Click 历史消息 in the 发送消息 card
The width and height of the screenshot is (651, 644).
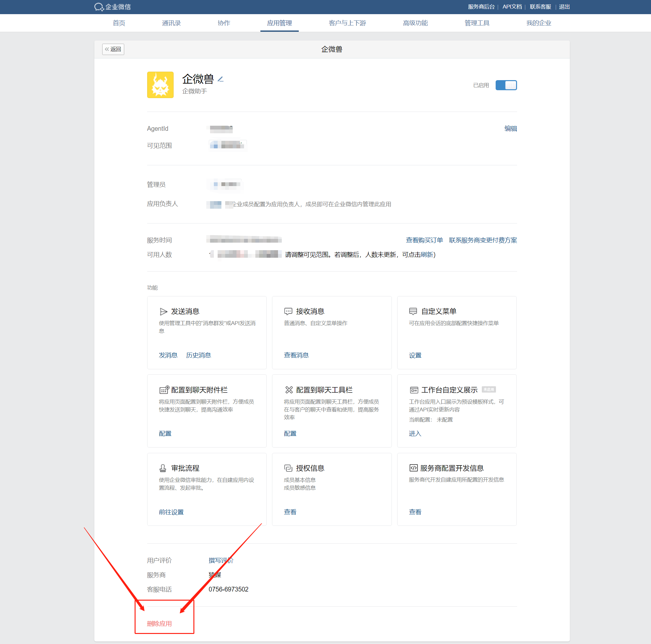(x=198, y=355)
